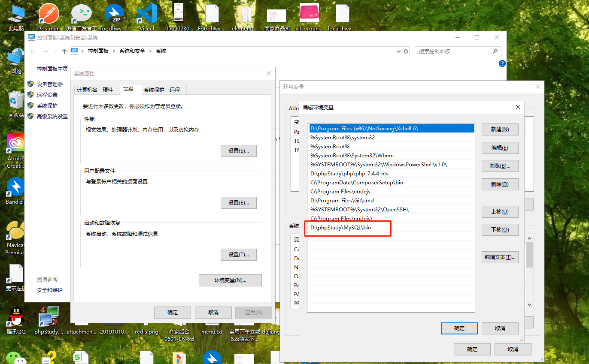
Task: Switch to the 系统保护 tab
Action: [154, 90]
